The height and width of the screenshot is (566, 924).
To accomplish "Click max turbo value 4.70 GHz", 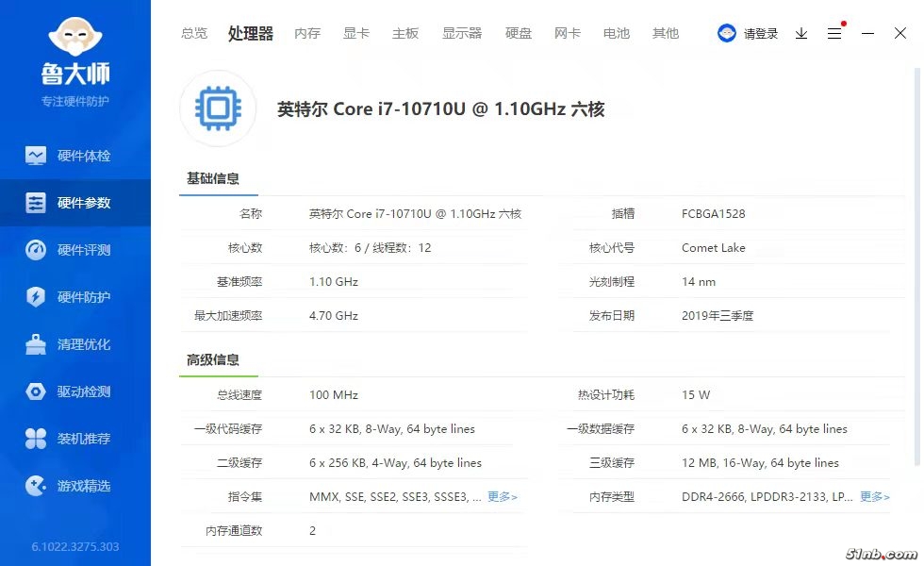I will pos(334,315).
